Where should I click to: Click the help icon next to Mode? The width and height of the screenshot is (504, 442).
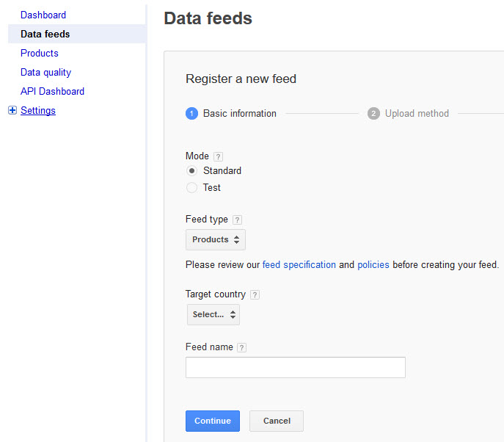click(x=218, y=156)
